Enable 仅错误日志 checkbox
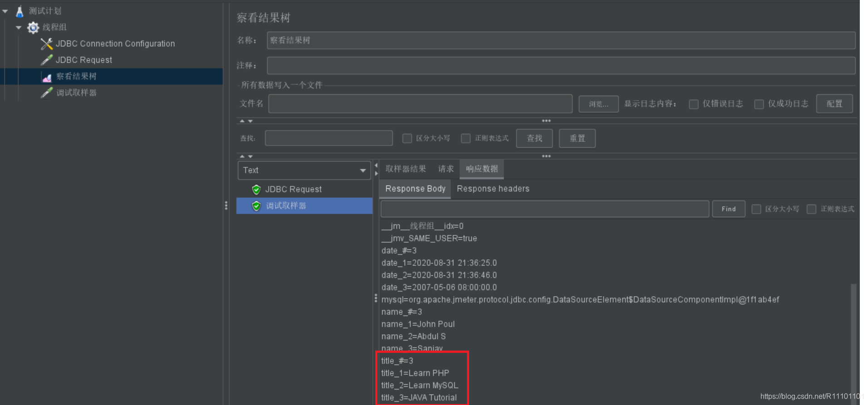 (694, 104)
